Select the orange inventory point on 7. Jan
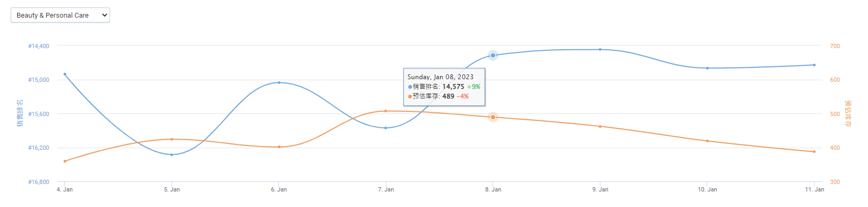This screenshot has height=207, width=868. tap(386, 111)
